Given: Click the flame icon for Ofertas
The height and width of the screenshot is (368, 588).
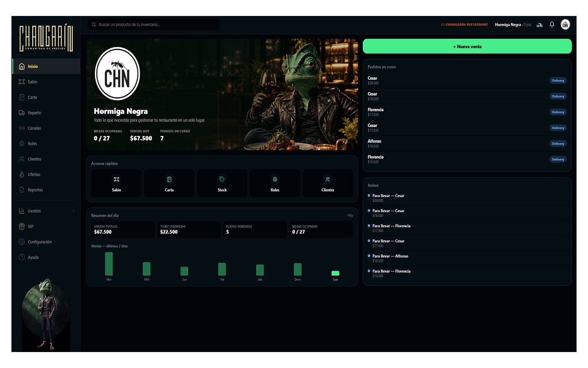Looking at the screenshot, I should [22, 175].
